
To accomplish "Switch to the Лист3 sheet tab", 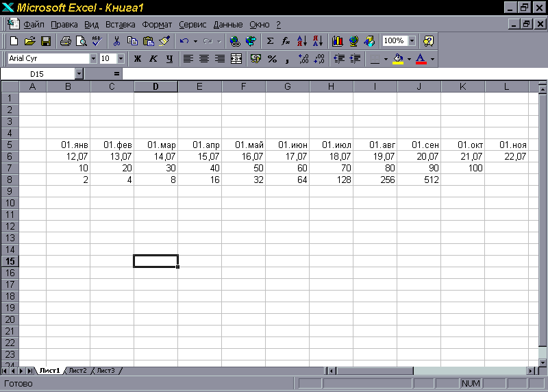I will [105, 371].
